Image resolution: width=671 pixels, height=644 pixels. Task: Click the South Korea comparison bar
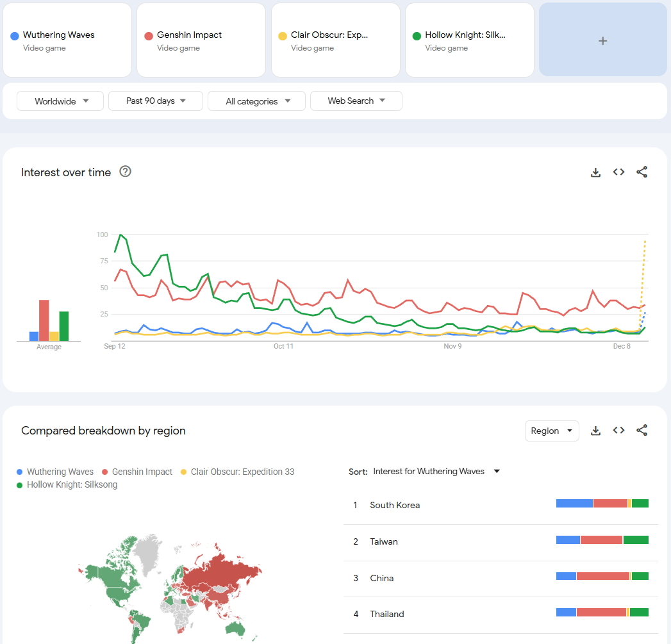[x=602, y=504]
